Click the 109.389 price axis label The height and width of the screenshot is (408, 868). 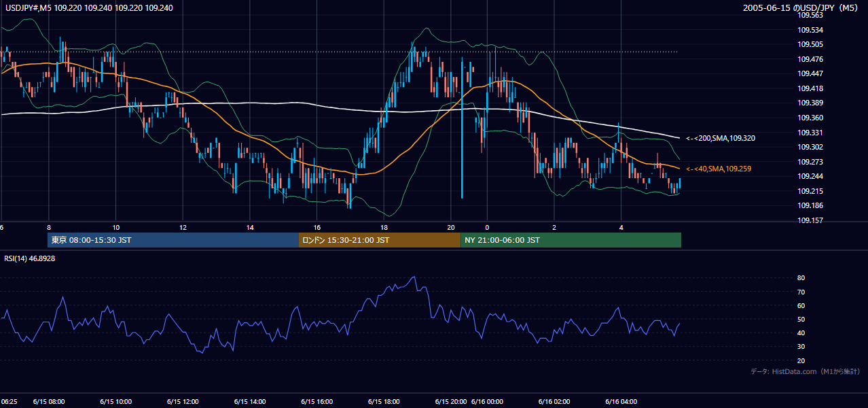(811, 103)
